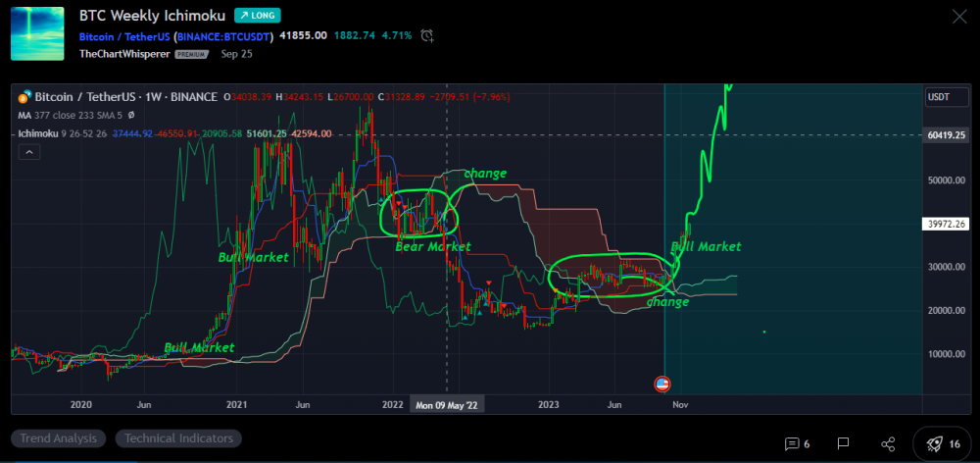The height and width of the screenshot is (463, 980).
Task: Open the Technical Indicators tag
Action: tap(178, 438)
